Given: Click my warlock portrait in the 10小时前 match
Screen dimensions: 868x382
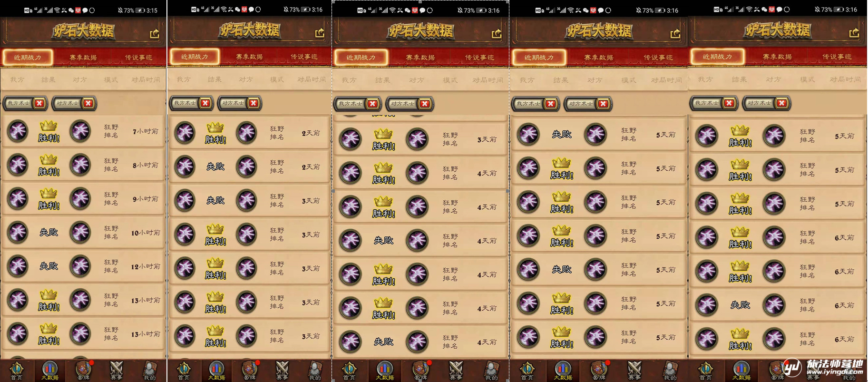Looking at the screenshot, I should (x=18, y=233).
